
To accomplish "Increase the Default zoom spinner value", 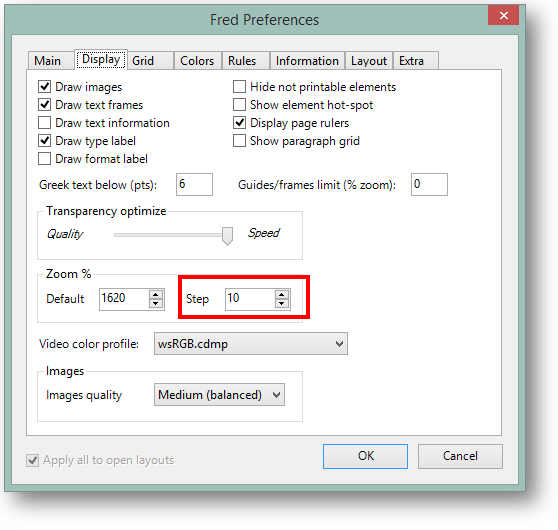I will tap(156, 295).
